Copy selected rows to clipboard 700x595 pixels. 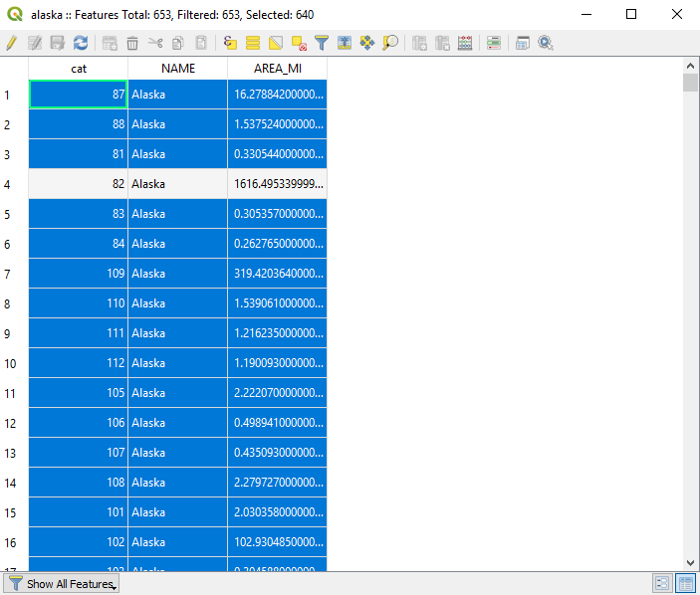point(178,43)
